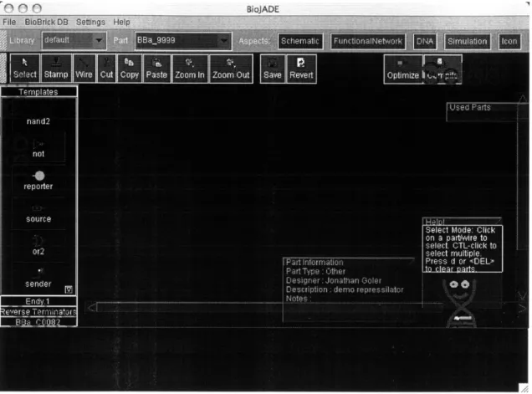Screen dimensions: 532x394
Task: Switch to the Simulation aspect
Action: [x=468, y=41]
